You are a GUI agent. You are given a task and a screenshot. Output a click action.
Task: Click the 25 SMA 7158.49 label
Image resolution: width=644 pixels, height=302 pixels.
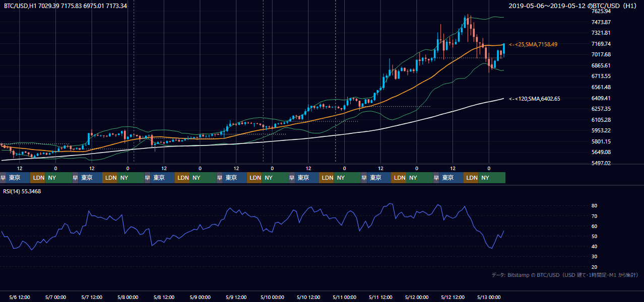533,44
